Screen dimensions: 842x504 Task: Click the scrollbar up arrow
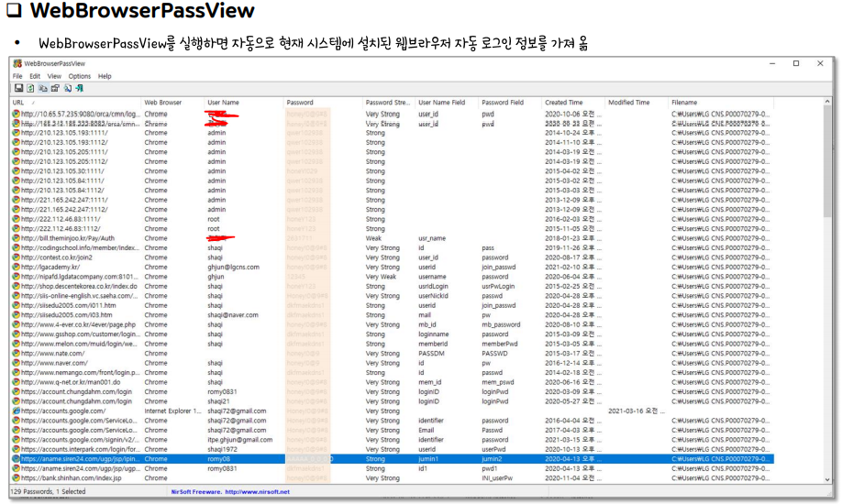click(x=827, y=102)
